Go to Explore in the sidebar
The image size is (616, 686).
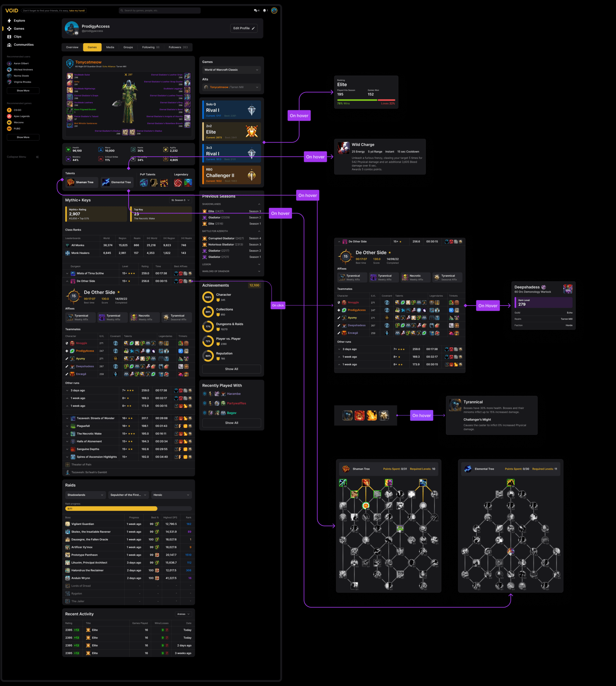[x=16, y=21]
